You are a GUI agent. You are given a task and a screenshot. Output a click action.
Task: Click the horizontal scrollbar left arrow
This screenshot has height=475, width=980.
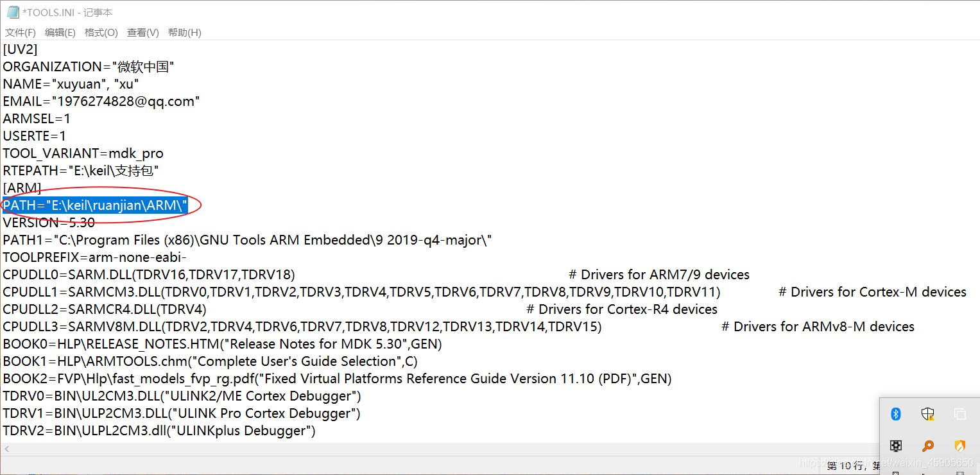pos(7,449)
